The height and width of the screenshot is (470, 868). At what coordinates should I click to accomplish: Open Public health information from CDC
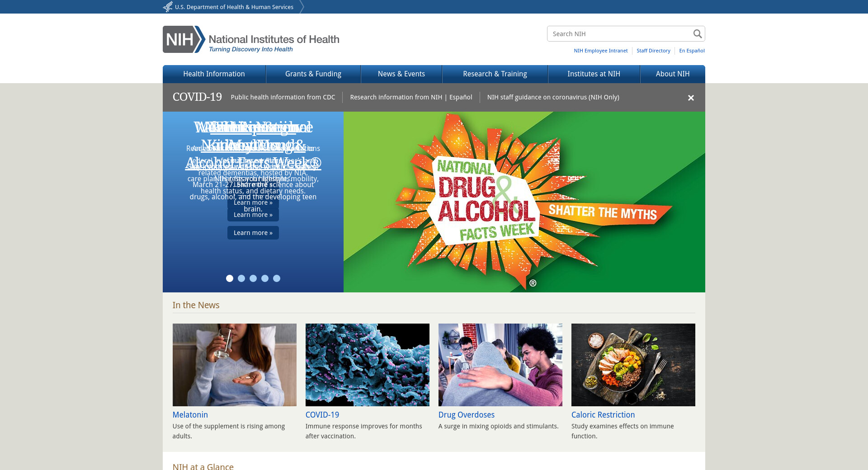[x=283, y=97]
